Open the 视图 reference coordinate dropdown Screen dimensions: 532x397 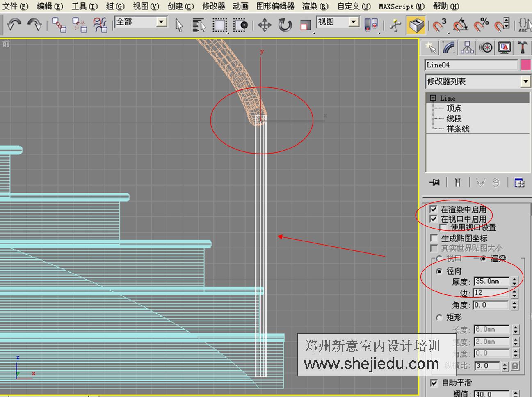pos(353,21)
